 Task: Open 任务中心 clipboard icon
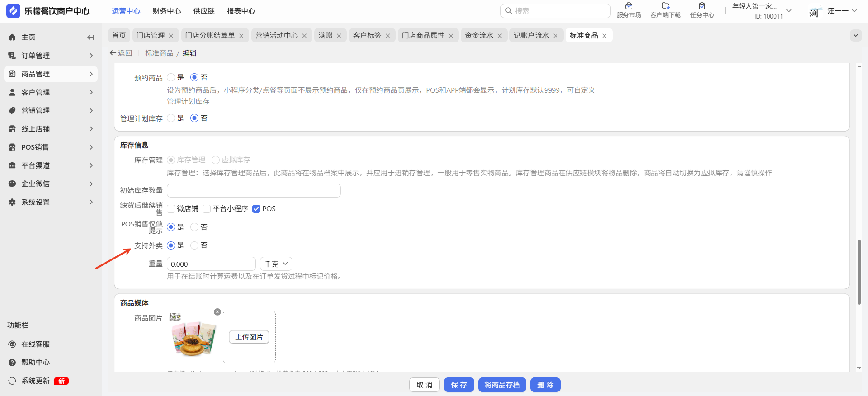tap(702, 6)
